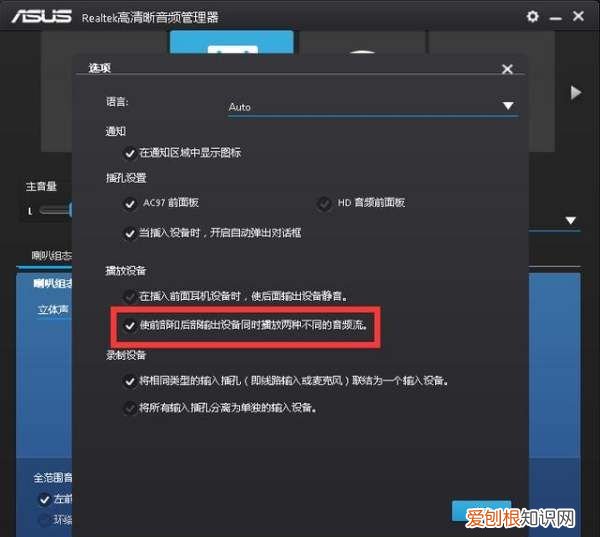Screen dimensions: 600x537
Task: Close the Realtek audio manager window
Action: coord(578,16)
